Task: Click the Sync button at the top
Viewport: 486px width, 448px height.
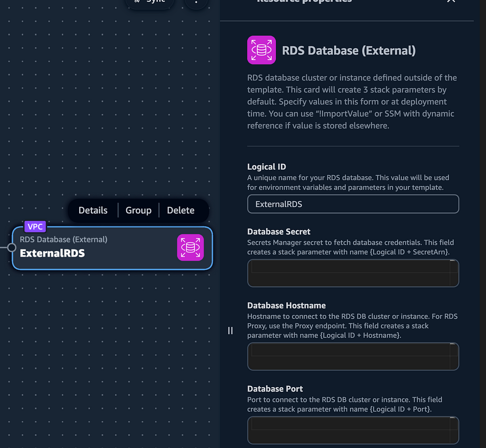Action: [x=150, y=2]
